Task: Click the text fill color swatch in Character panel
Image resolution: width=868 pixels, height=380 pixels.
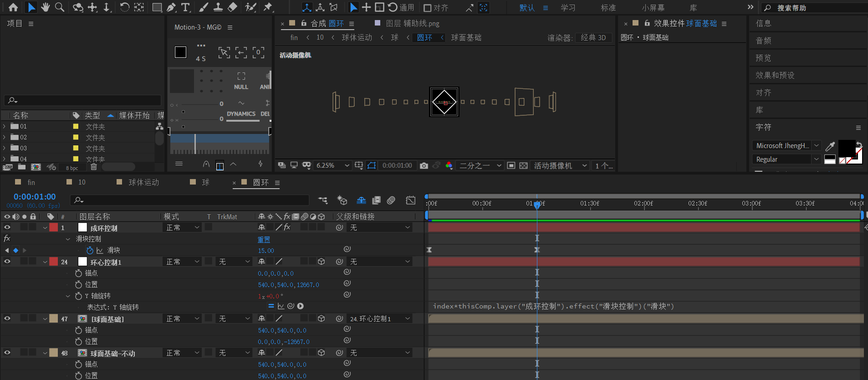Action: [847, 148]
